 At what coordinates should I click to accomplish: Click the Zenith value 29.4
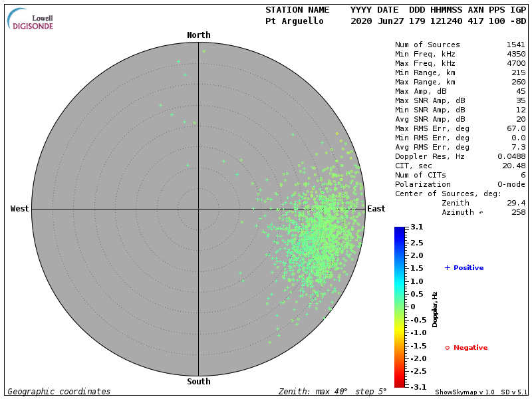pyautogui.click(x=516, y=203)
